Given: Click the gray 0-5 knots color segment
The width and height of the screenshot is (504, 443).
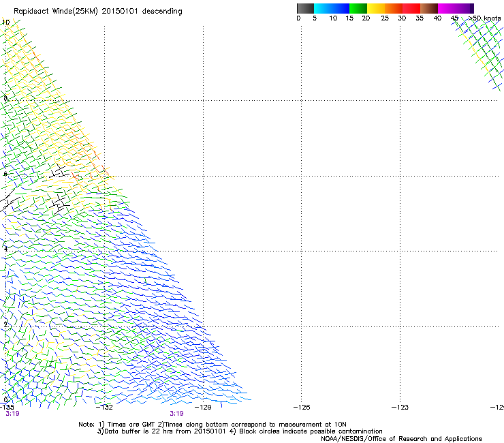Looking at the screenshot, I should pos(305,8).
